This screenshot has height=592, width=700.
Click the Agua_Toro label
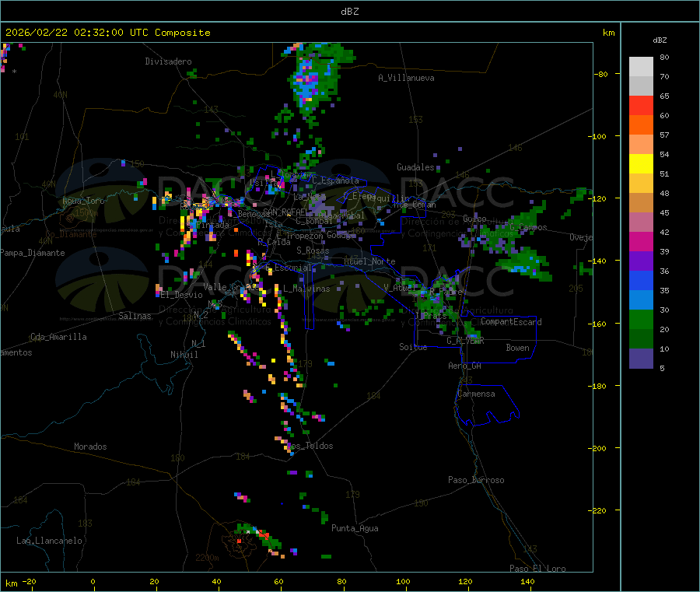[x=83, y=201]
